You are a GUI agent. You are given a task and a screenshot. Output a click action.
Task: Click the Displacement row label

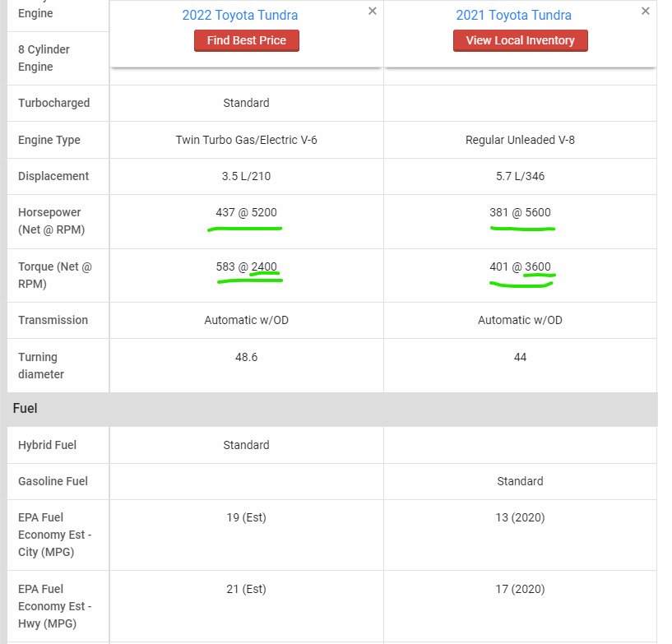pyautogui.click(x=53, y=176)
